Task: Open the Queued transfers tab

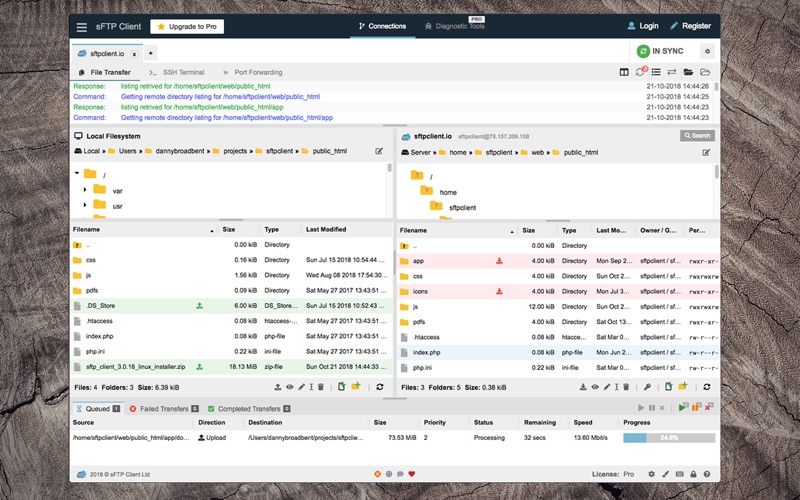Action: point(98,409)
